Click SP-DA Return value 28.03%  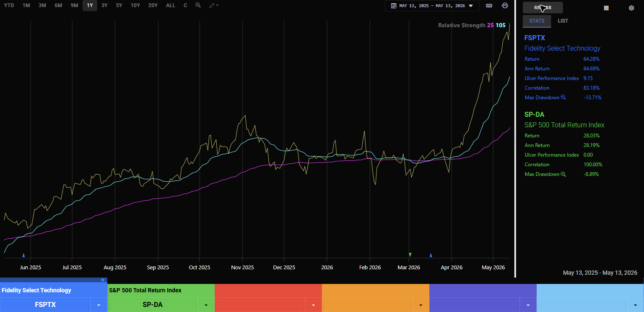coord(591,136)
